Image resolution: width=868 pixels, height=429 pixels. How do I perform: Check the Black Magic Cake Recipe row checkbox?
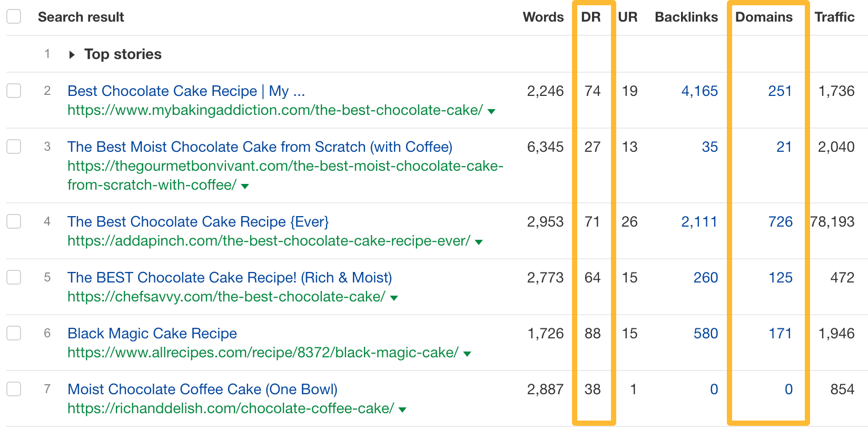(14, 333)
